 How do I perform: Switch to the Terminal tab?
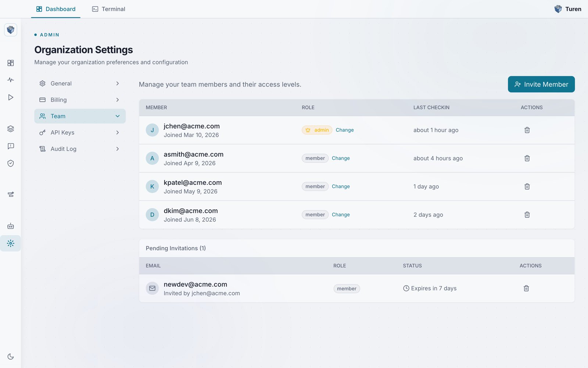click(109, 9)
